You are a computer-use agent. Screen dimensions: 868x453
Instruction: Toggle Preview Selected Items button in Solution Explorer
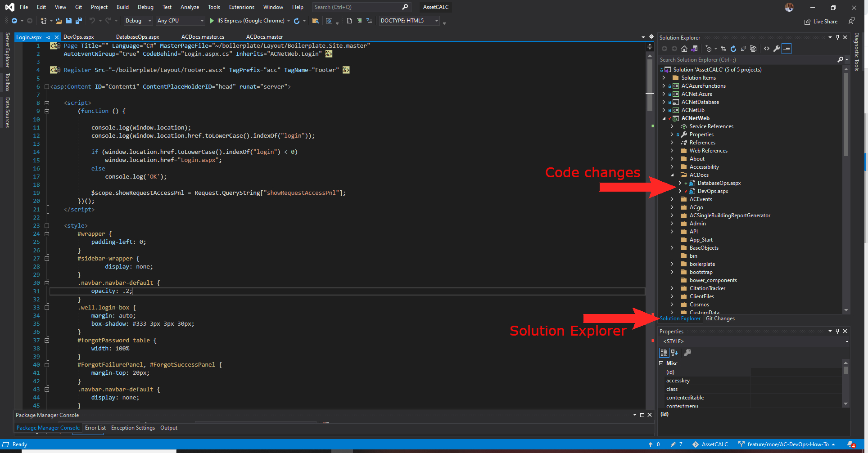(787, 49)
